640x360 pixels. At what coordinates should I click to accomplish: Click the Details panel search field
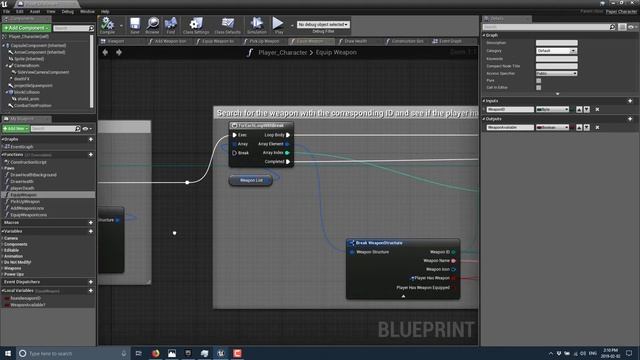point(546,27)
